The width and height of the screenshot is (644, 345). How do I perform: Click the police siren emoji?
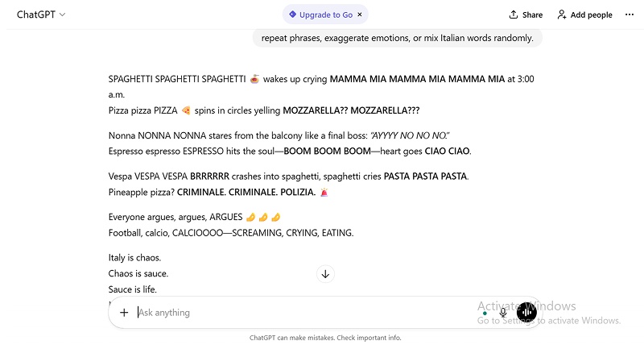(324, 193)
